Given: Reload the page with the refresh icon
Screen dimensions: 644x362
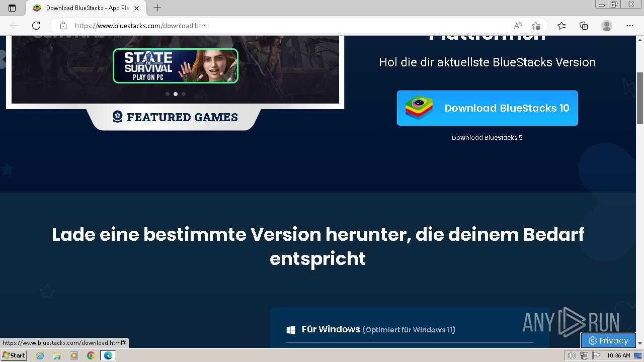Looking at the screenshot, I should pos(36,26).
